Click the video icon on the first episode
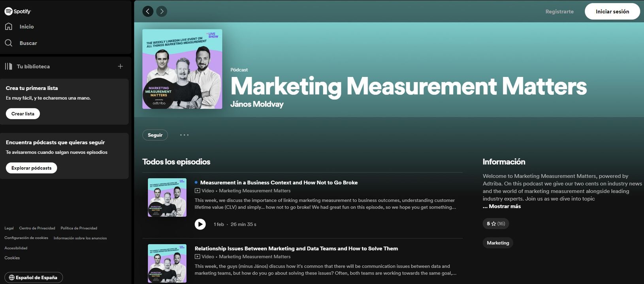Image resolution: width=644 pixels, height=284 pixels. (198, 191)
